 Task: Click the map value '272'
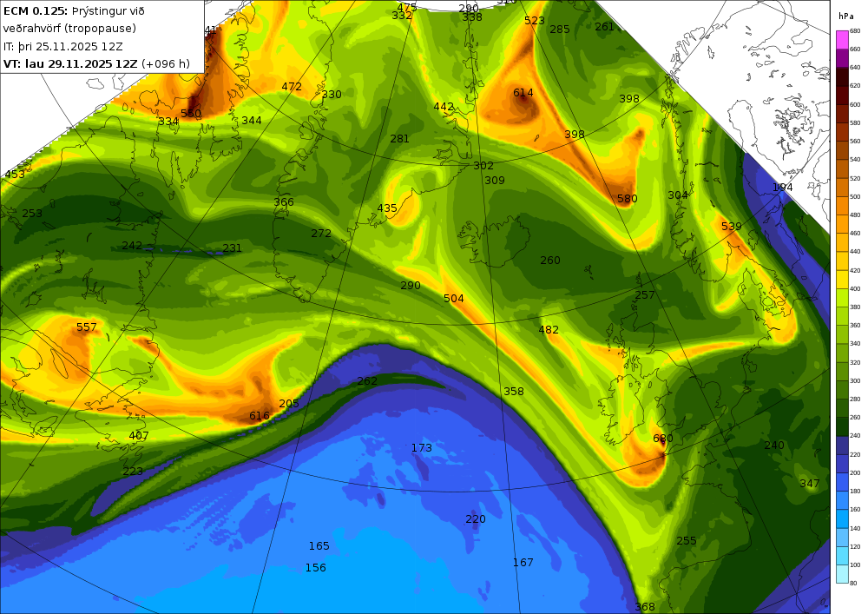321,233
